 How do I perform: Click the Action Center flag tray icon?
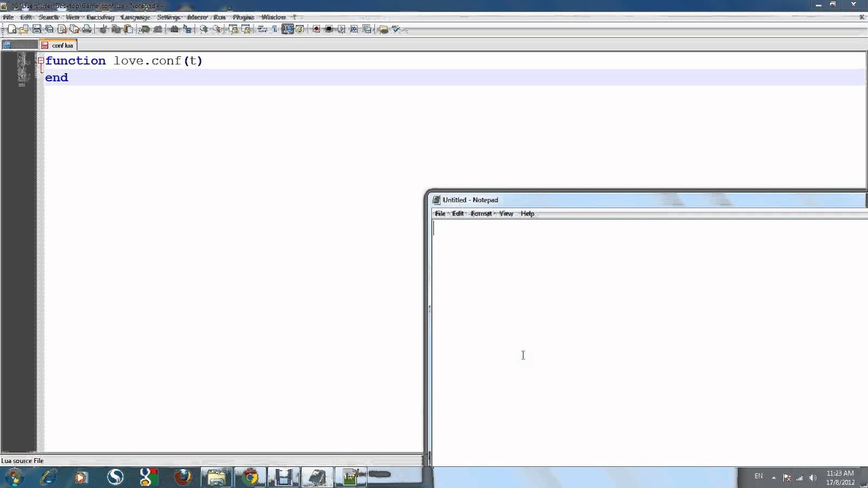pyautogui.click(x=787, y=477)
